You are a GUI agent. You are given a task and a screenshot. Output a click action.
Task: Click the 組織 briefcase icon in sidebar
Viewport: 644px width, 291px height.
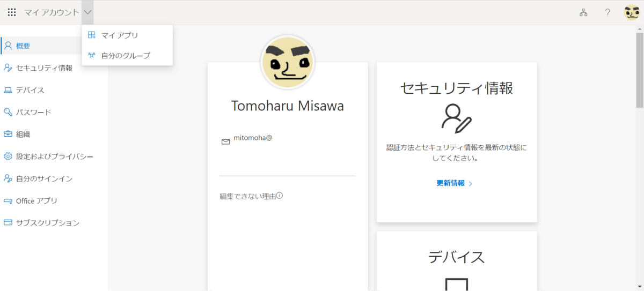coord(8,134)
